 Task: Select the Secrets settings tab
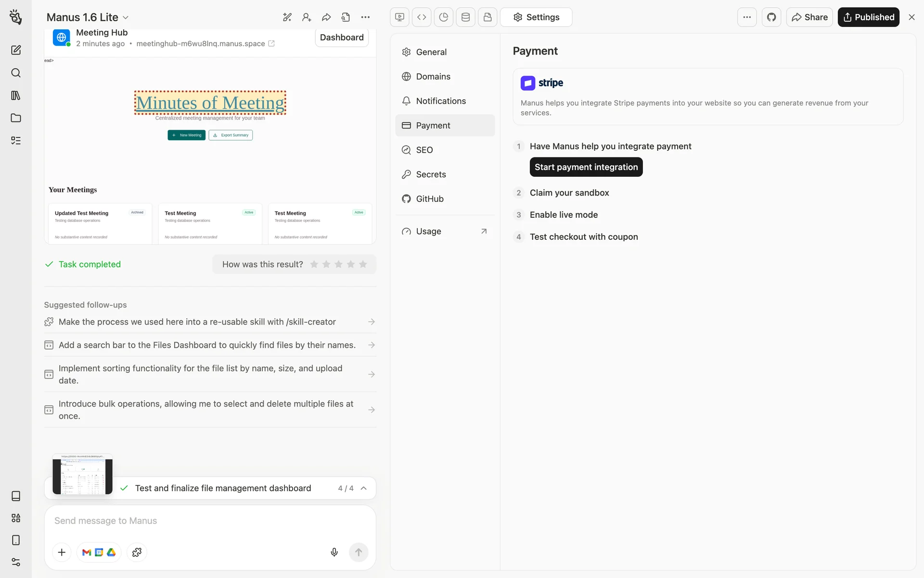[431, 174]
